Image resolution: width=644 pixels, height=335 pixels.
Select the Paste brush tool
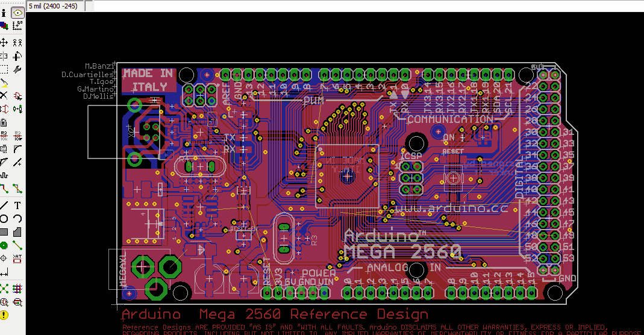(x=4, y=83)
